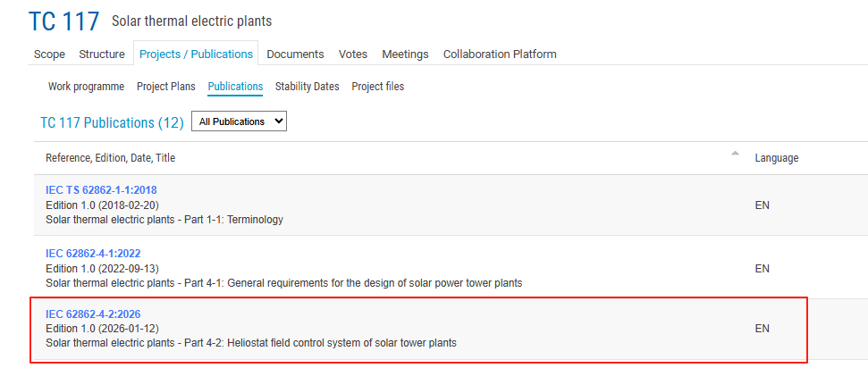Open the IEC 62862-4-1:2022 publication link
The width and height of the screenshot is (868, 368).
coord(93,254)
